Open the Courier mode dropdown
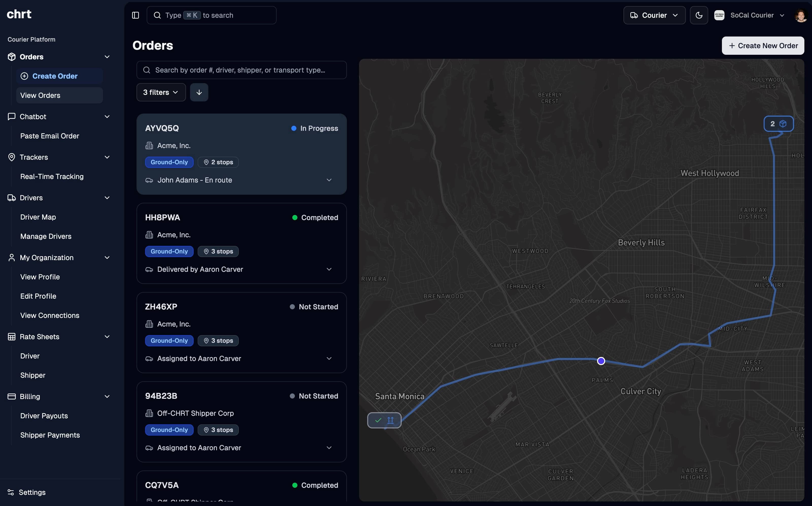812x506 pixels. (654, 15)
